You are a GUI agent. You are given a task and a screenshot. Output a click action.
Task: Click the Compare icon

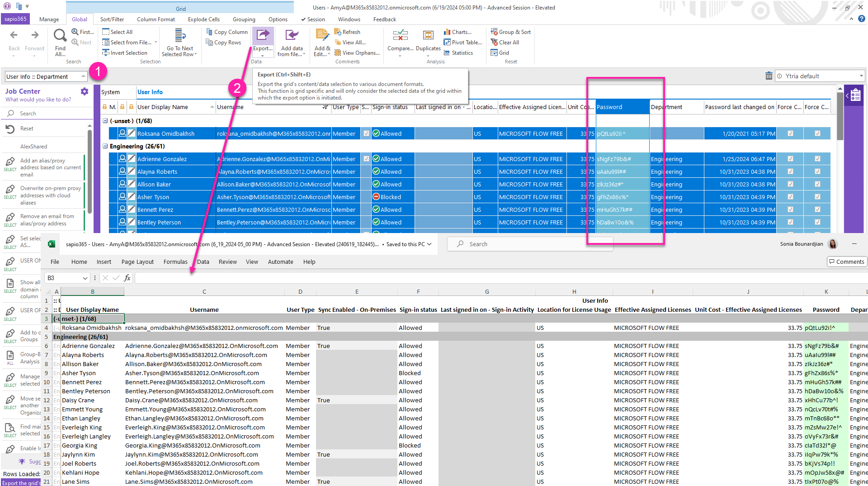coord(400,36)
